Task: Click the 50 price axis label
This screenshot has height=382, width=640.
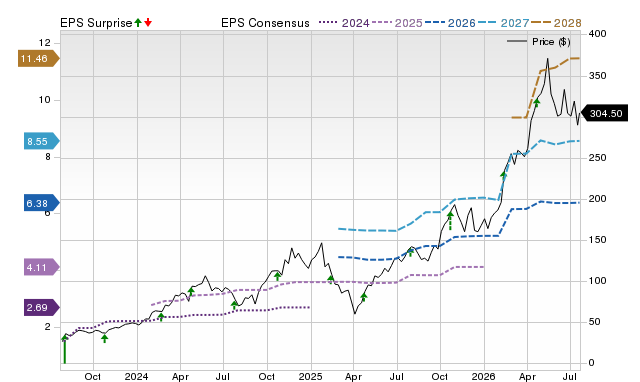Action: pos(594,322)
